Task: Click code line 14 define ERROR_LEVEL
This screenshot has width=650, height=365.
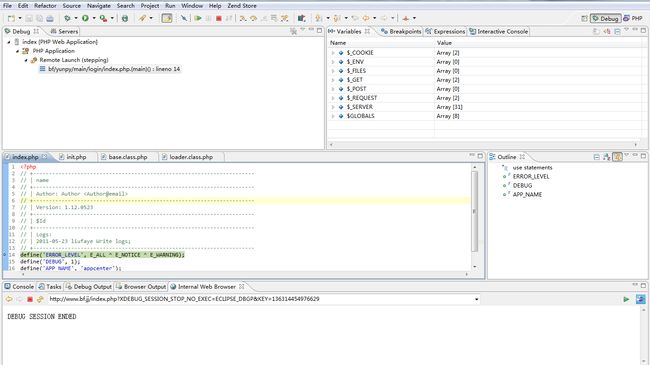Action: (x=102, y=255)
